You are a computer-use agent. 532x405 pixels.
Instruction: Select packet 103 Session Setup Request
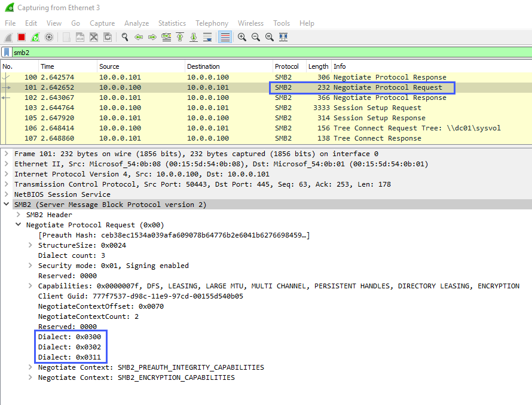click(267, 108)
